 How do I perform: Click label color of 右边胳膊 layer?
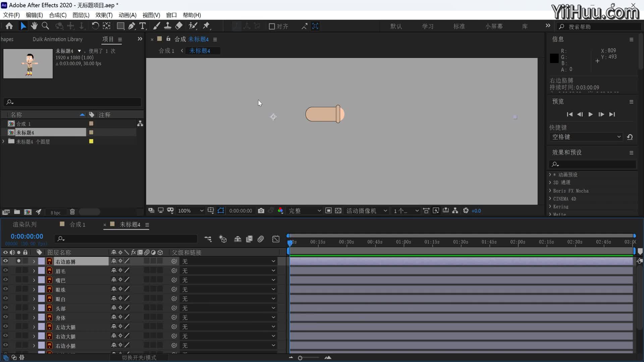(x=41, y=261)
